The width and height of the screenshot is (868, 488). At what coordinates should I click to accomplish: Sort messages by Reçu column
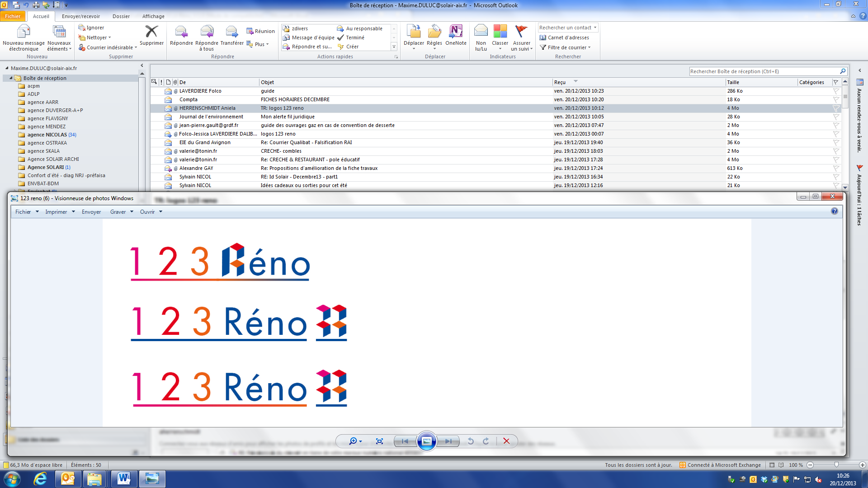click(x=639, y=82)
